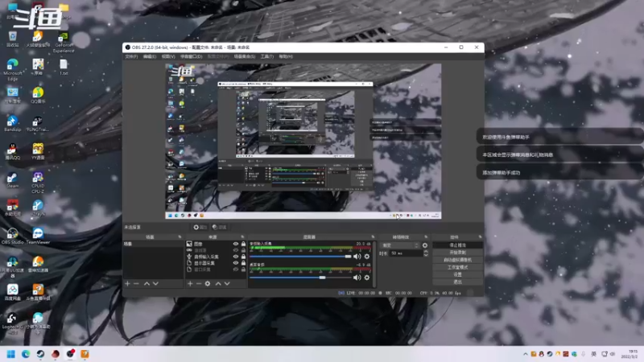Open Windows Start menu button
The width and height of the screenshot is (644, 362).
tap(11, 354)
